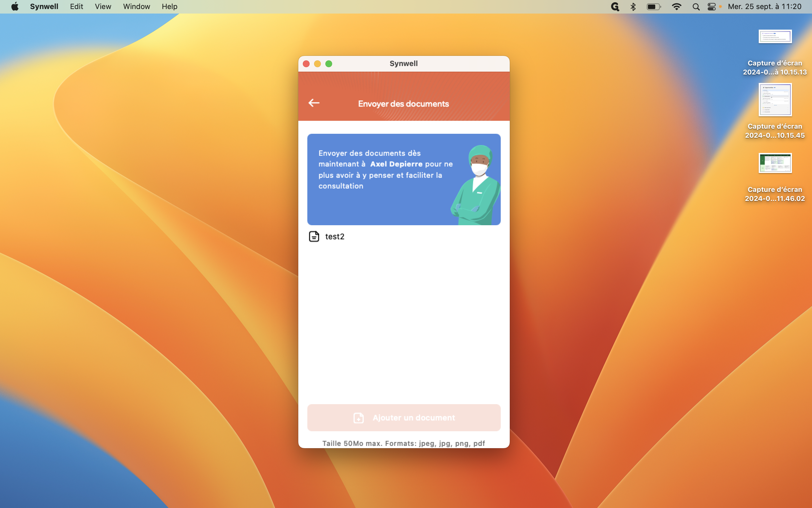Image resolution: width=812 pixels, height=508 pixels.
Task: Click the Grammarly G menu bar icon
Action: 615,6
